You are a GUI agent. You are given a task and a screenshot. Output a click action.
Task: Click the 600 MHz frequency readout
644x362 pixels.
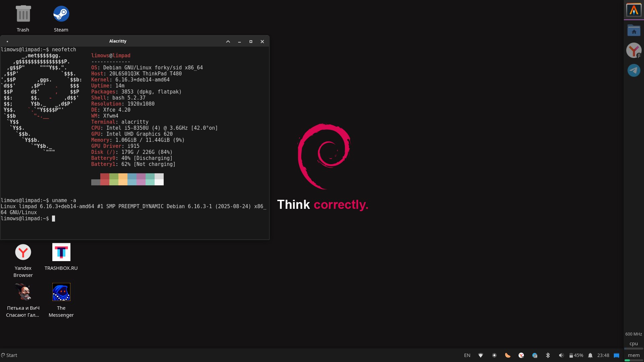click(x=634, y=334)
